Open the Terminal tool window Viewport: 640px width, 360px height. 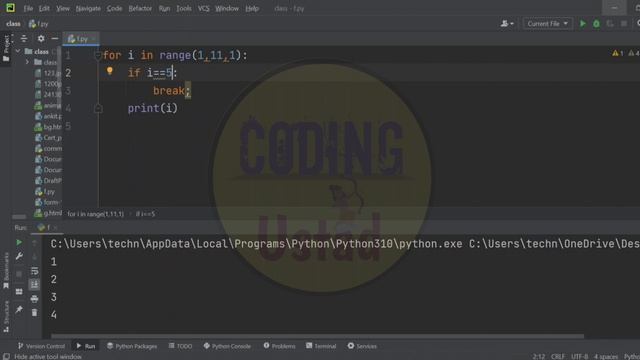tap(321, 346)
